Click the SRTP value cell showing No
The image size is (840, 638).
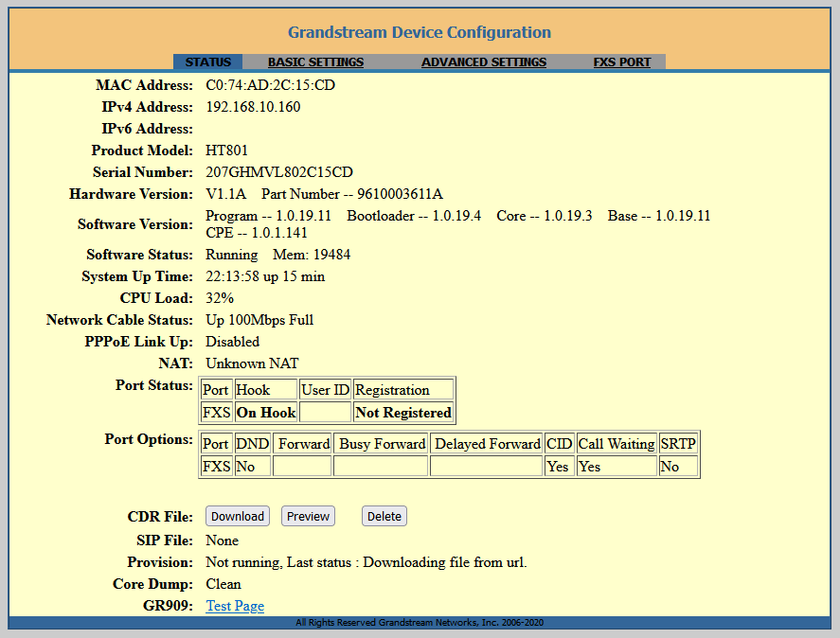[x=678, y=467]
